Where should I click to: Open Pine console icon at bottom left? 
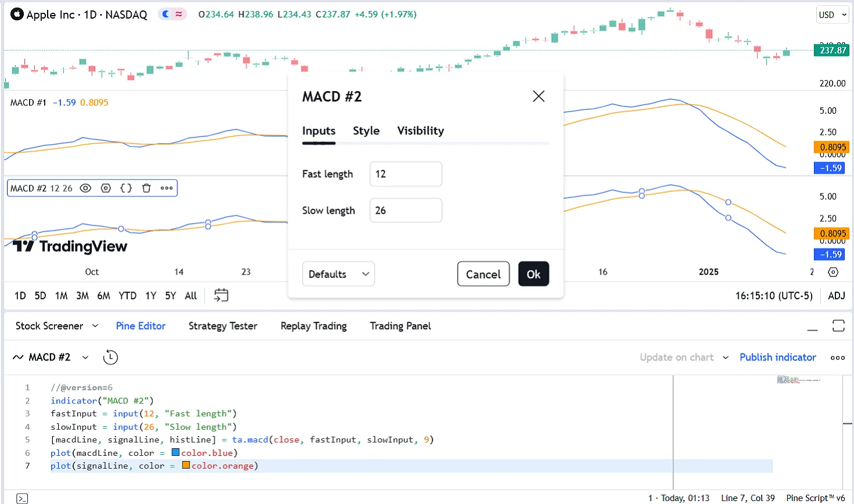[x=22, y=498]
